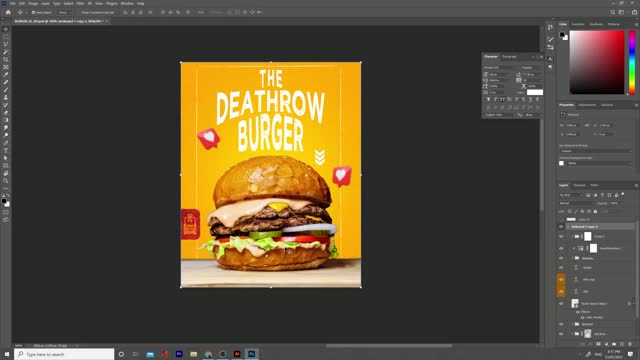The image size is (640, 360).
Task: Switch to the Swatches tab
Action: (578, 24)
